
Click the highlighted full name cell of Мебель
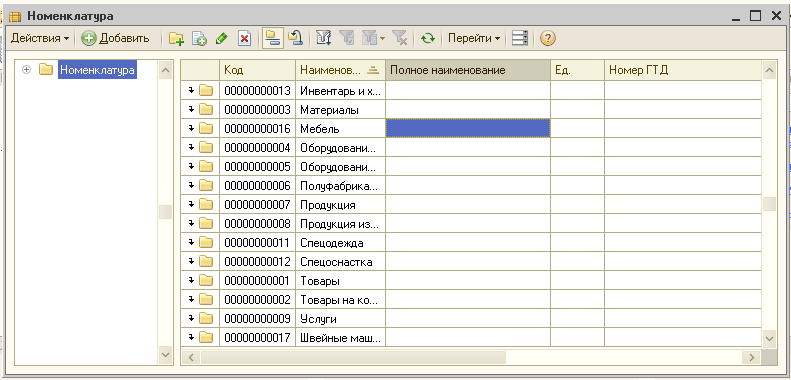pyautogui.click(x=468, y=128)
